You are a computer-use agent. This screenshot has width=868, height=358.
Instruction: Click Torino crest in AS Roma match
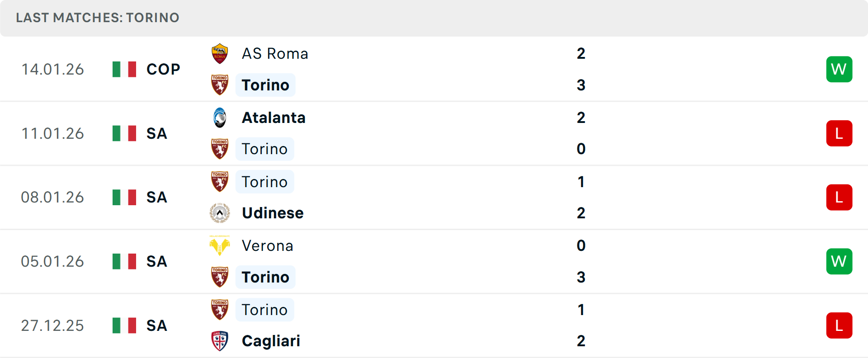coord(220,85)
